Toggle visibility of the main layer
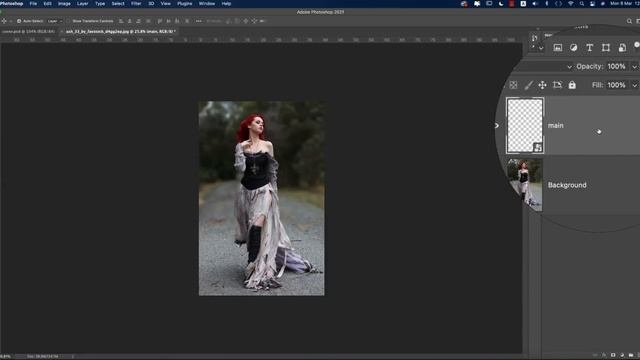The height and width of the screenshot is (360, 640). click(x=497, y=126)
